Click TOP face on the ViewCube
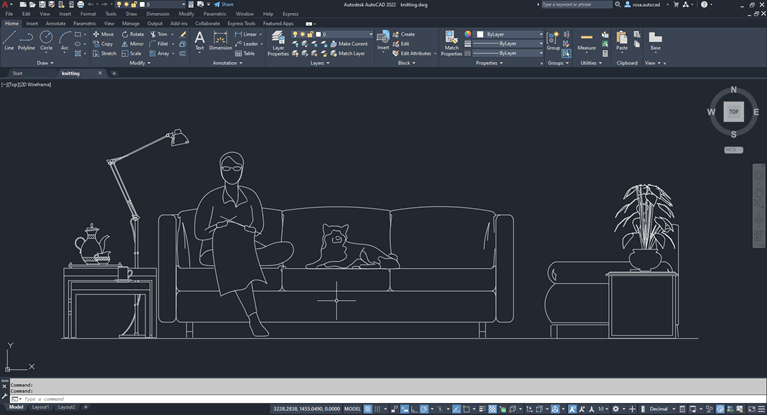 coord(734,112)
